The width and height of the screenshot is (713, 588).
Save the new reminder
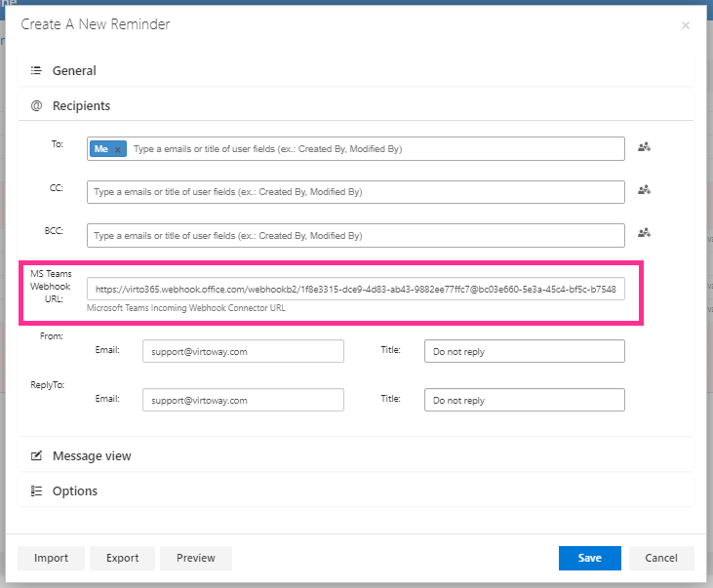[590, 558]
